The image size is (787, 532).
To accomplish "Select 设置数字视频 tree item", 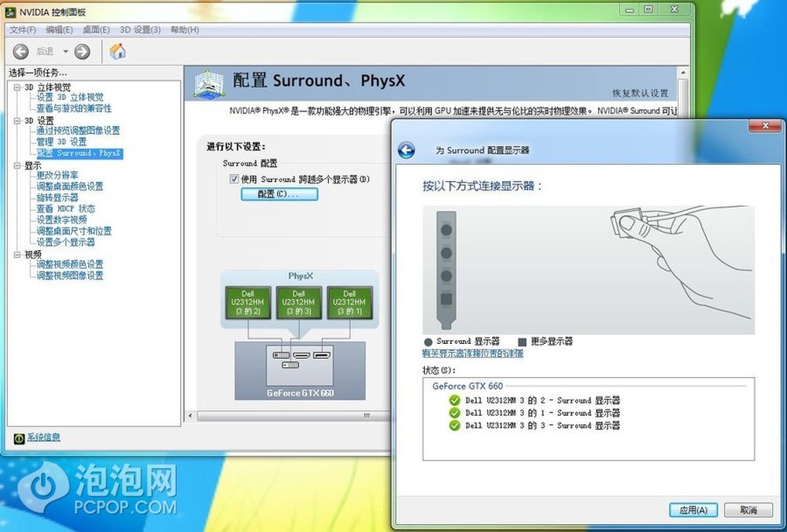I will tap(61, 220).
